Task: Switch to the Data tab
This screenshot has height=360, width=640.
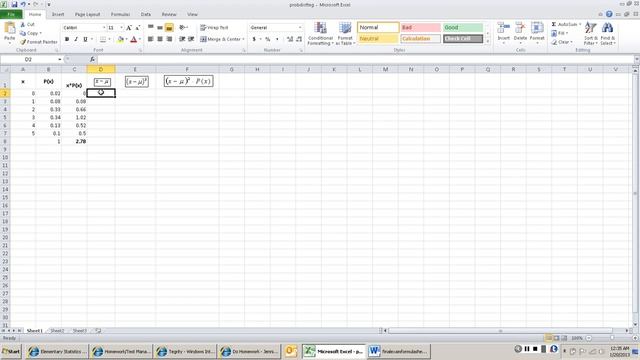Action: (146, 14)
